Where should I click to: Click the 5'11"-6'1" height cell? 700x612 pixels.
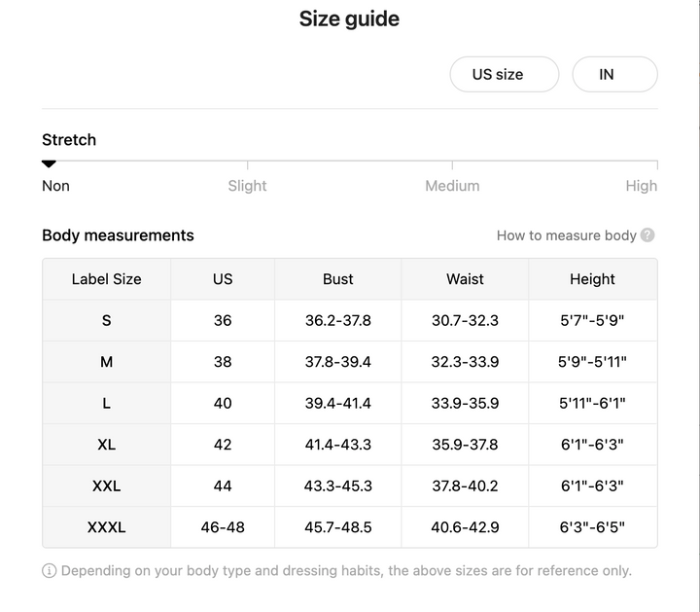tap(592, 403)
